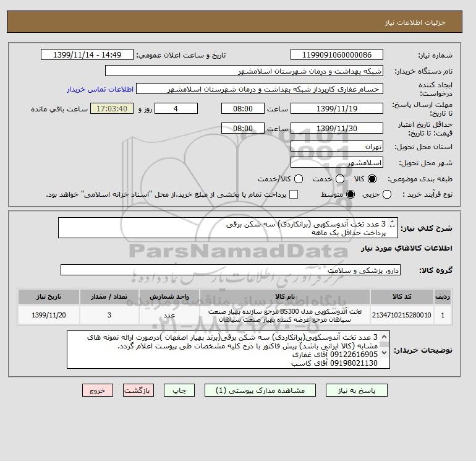The image size is (476, 461).
Task: Click the نام کالا column header
Action: click(285, 296)
